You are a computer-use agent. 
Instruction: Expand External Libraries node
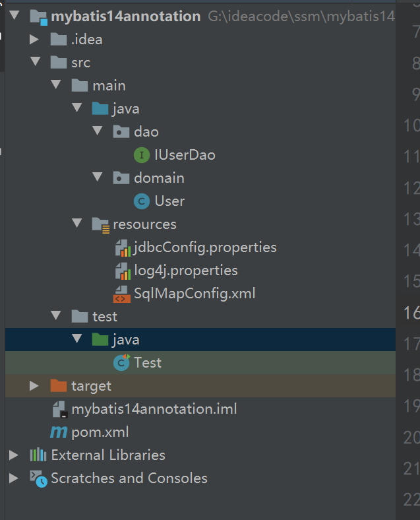[14, 455]
